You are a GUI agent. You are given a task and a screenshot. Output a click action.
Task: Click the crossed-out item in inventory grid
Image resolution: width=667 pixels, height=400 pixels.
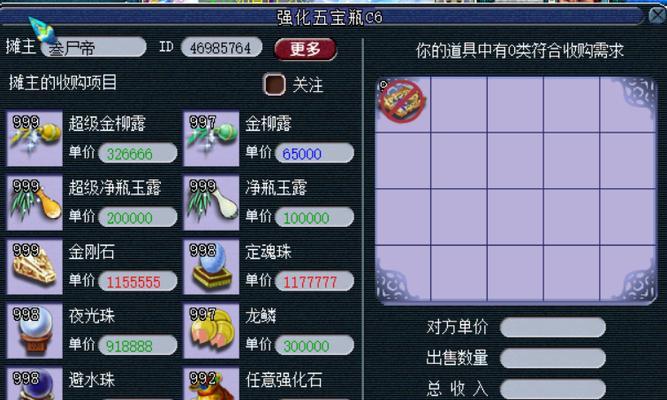point(402,102)
